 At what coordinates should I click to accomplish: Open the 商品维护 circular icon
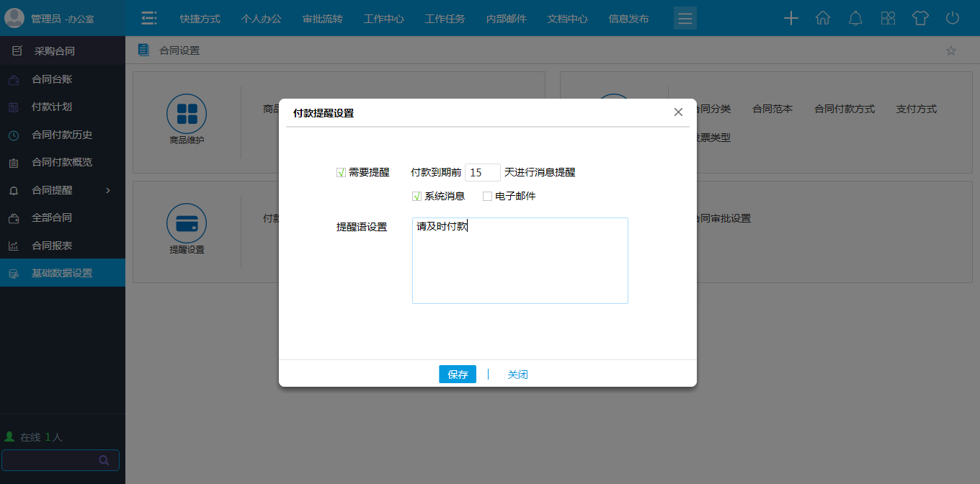click(x=187, y=114)
